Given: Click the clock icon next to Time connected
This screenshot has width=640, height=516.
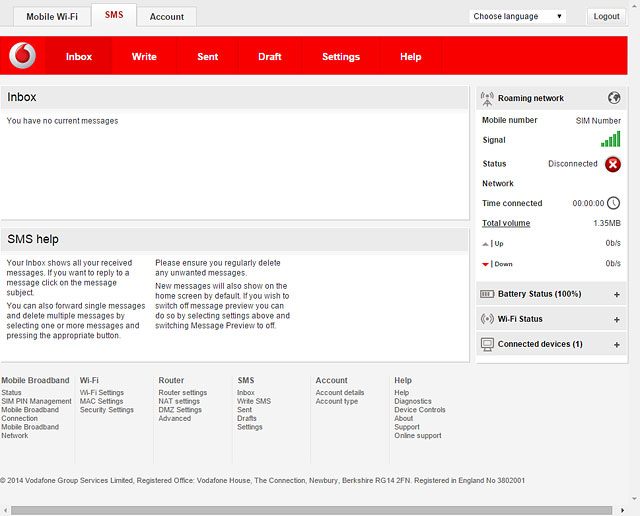Looking at the screenshot, I should tap(614, 203).
